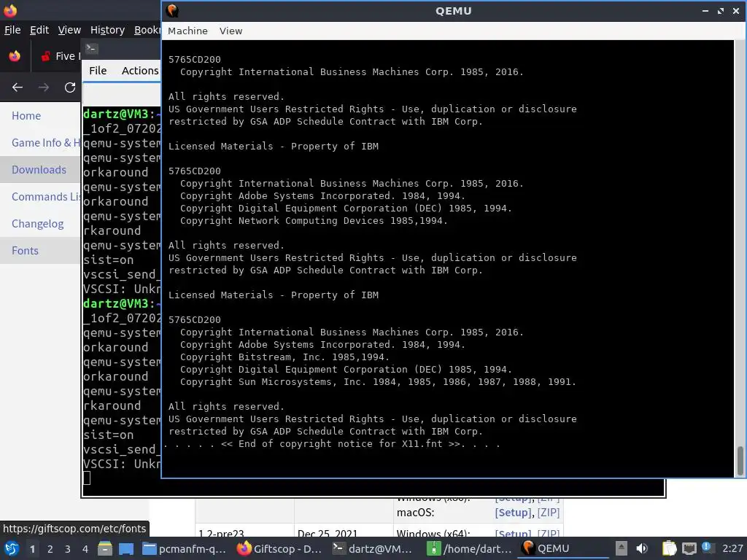Open volume control tray icon

tap(642, 548)
